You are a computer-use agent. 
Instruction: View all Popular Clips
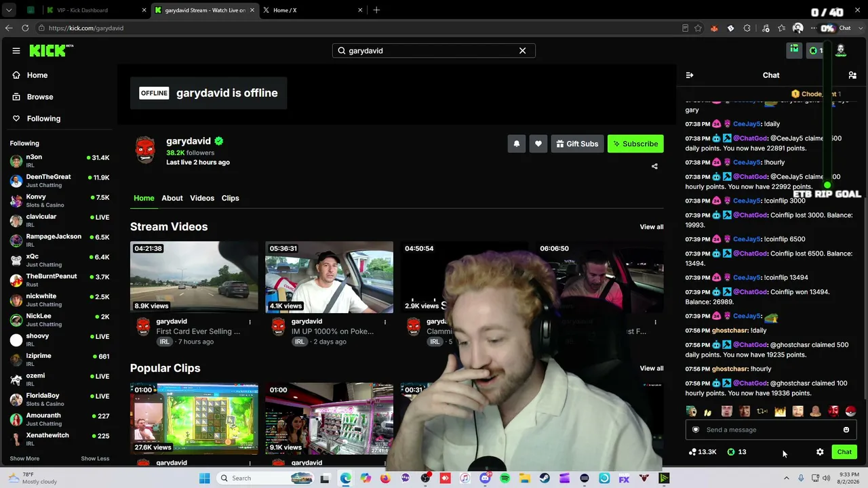click(x=652, y=369)
